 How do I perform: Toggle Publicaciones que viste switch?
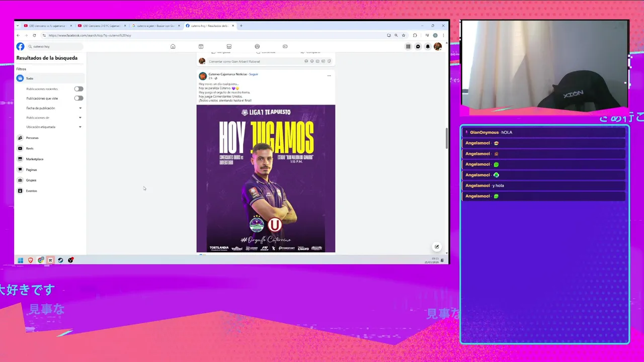click(78, 98)
